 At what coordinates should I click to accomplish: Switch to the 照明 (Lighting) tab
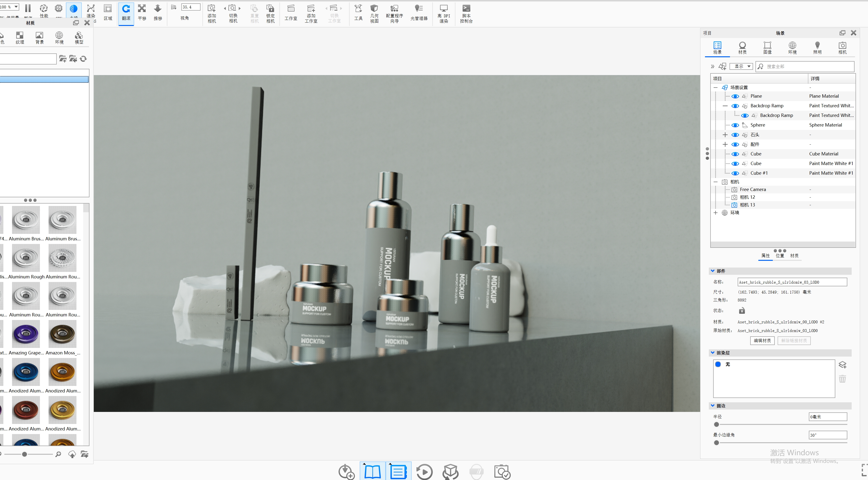pos(817,48)
